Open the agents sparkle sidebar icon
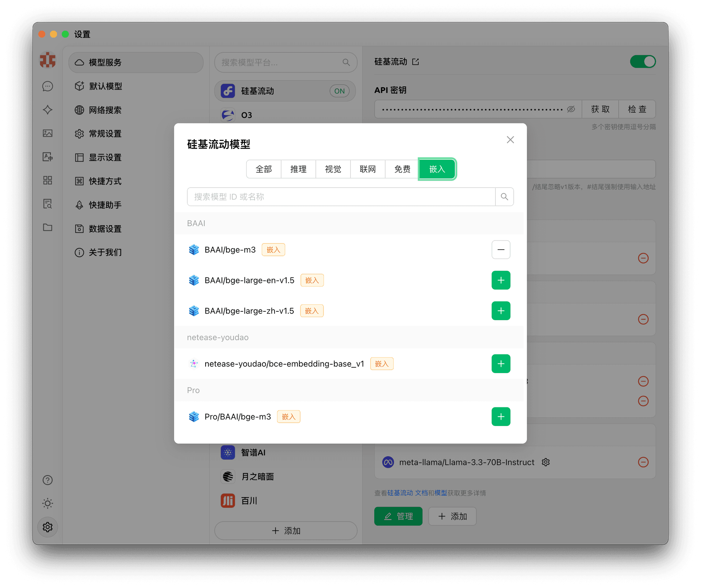 tap(47, 110)
